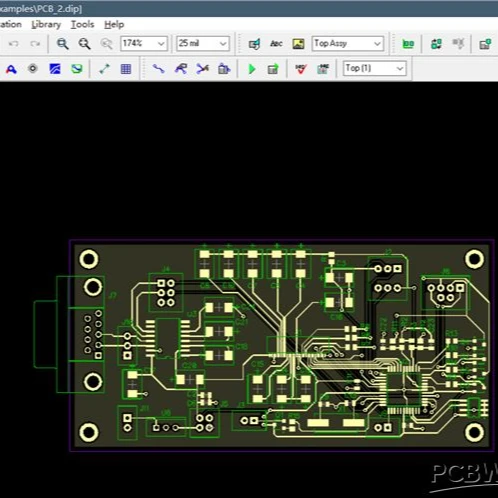Select the red-blue A text tool

click(x=11, y=69)
